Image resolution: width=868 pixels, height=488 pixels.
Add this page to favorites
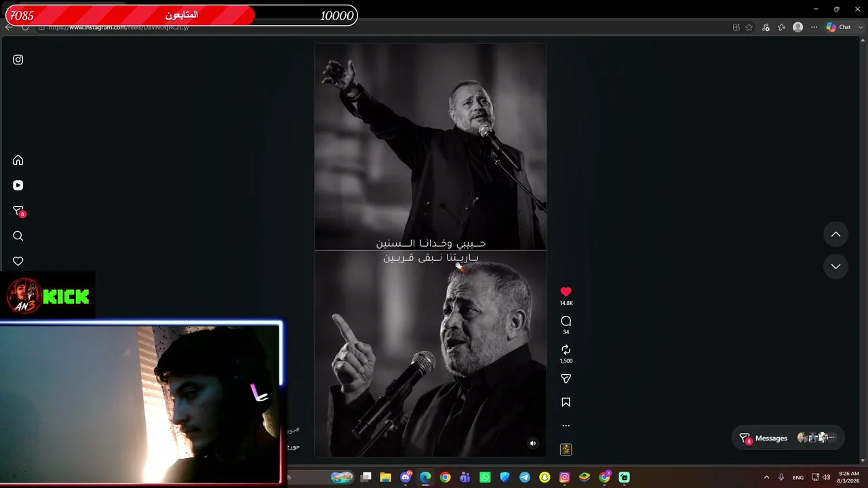click(x=749, y=27)
